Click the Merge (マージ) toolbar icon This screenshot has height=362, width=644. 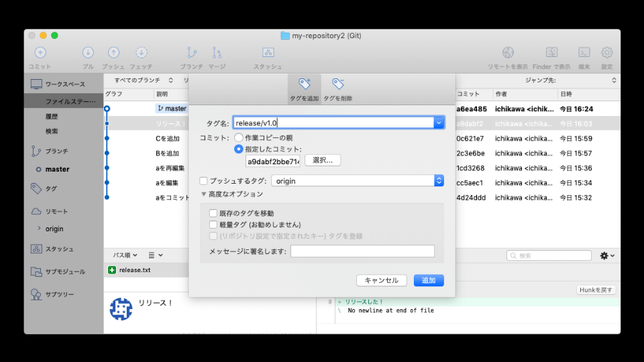[x=217, y=52]
